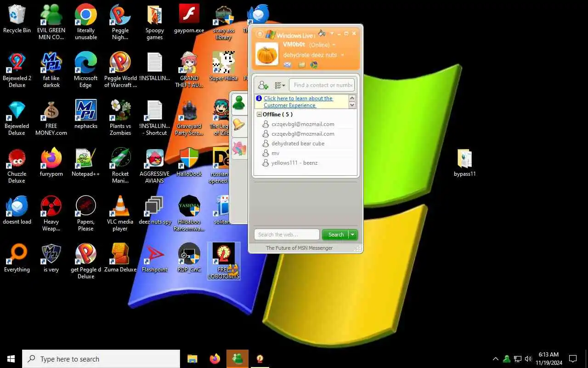Image resolution: width=588 pixels, height=368 pixels.
Task: Click the blue info icon in the banner
Action: [x=260, y=98]
